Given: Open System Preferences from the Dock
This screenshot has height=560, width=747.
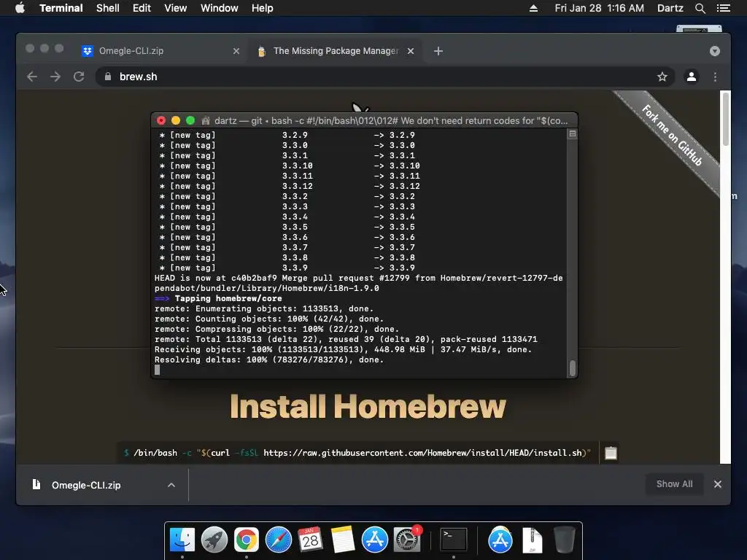Looking at the screenshot, I should 407,540.
